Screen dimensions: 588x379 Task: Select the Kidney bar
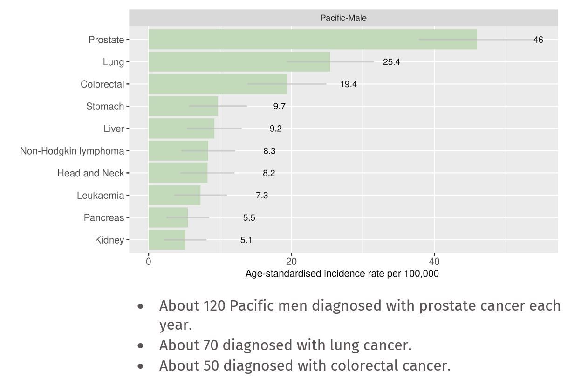167,240
